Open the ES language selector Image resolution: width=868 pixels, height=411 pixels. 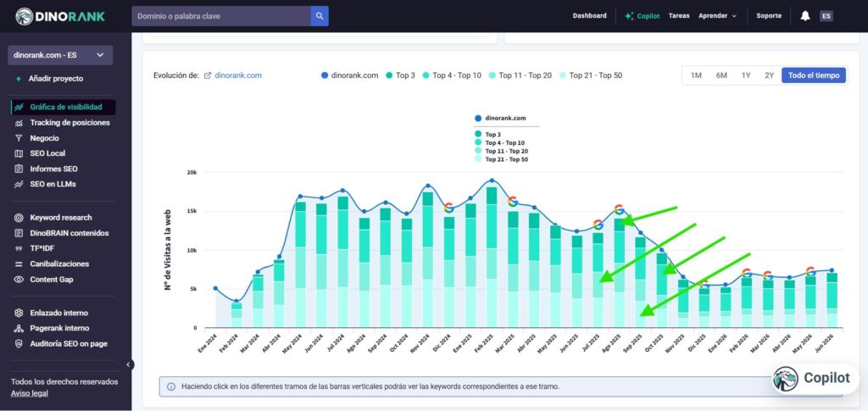pos(826,16)
